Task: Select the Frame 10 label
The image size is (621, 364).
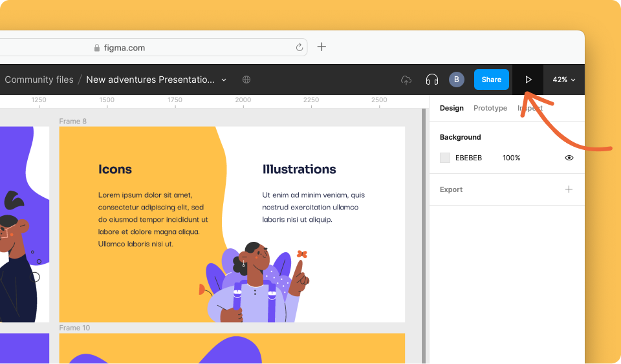Action: click(x=74, y=328)
